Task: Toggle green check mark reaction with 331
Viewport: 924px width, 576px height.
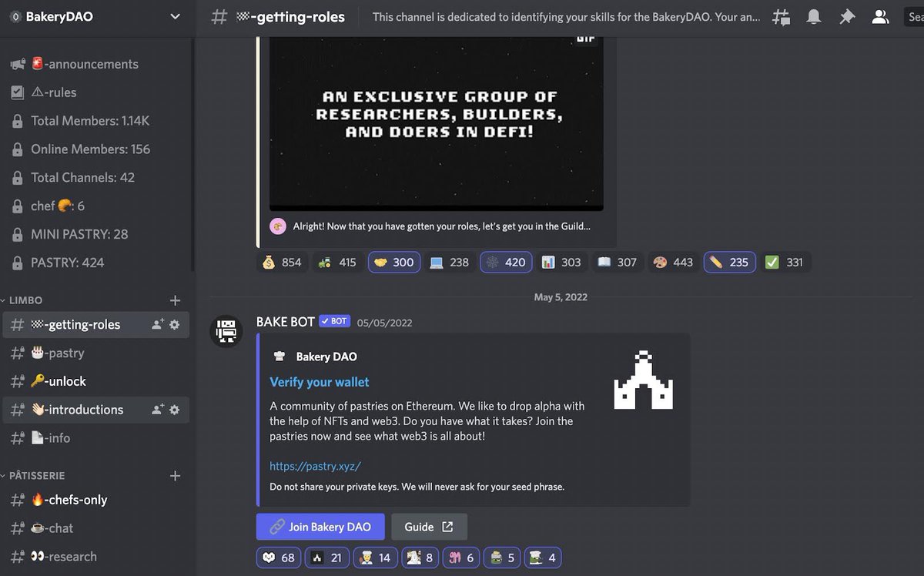Action: [785, 262]
